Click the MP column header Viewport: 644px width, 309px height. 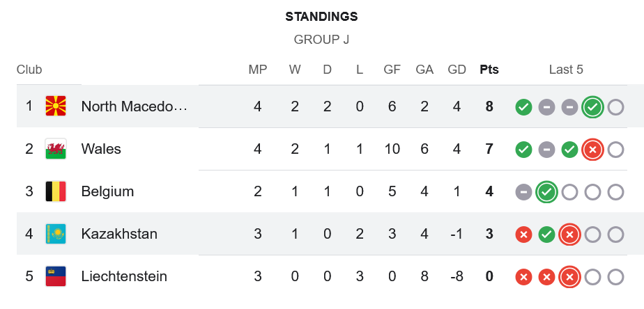click(x=258, y=70)
